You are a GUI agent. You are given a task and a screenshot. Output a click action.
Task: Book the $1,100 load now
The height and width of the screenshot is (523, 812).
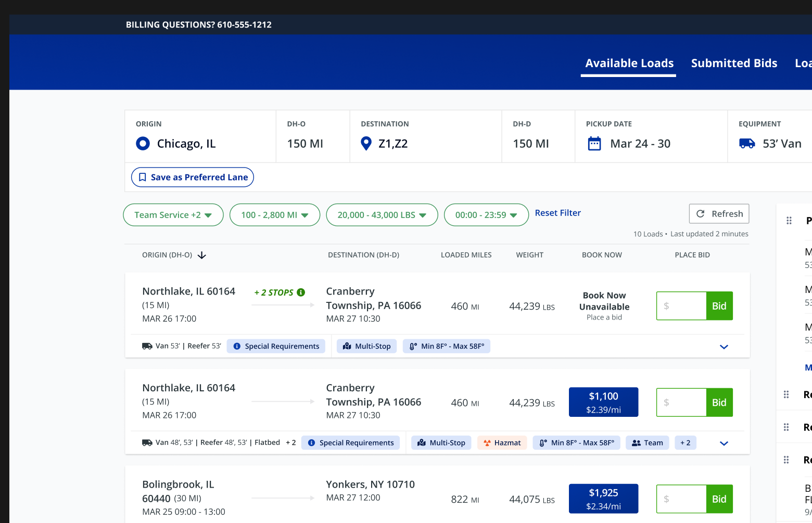[x=604, y=402]
